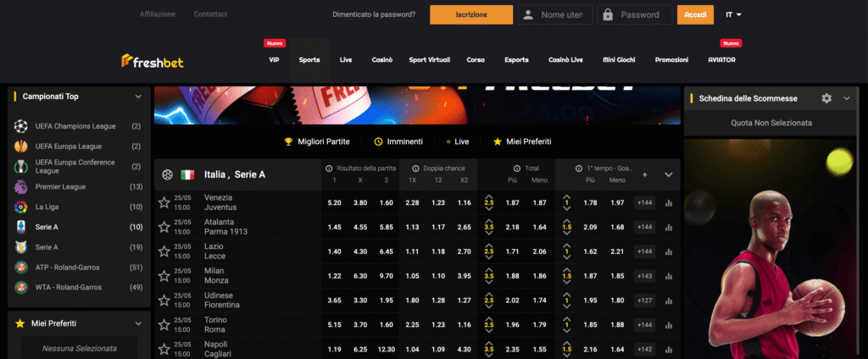This screenshot has width=868, height=359.
Task: Open the Live navigation tab
Action: click(x=346, y=60)
